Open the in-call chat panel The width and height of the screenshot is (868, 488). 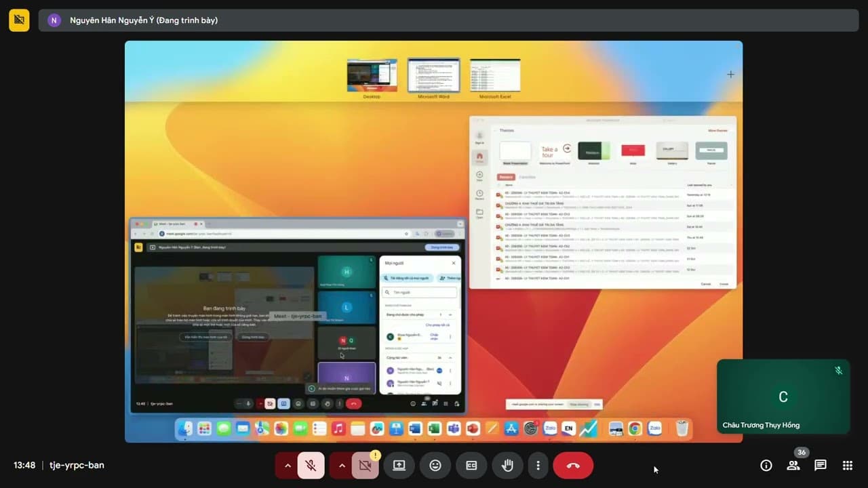[x=821, y=465]
